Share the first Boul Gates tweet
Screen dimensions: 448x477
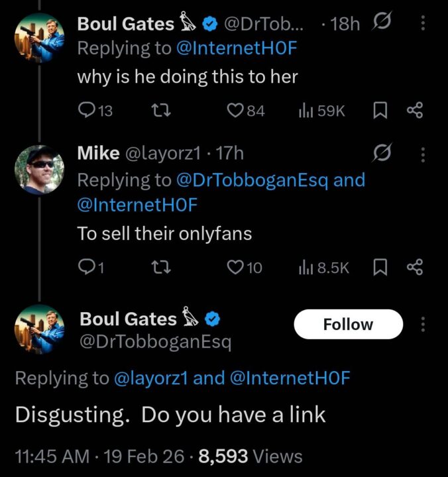pos(414,111)
